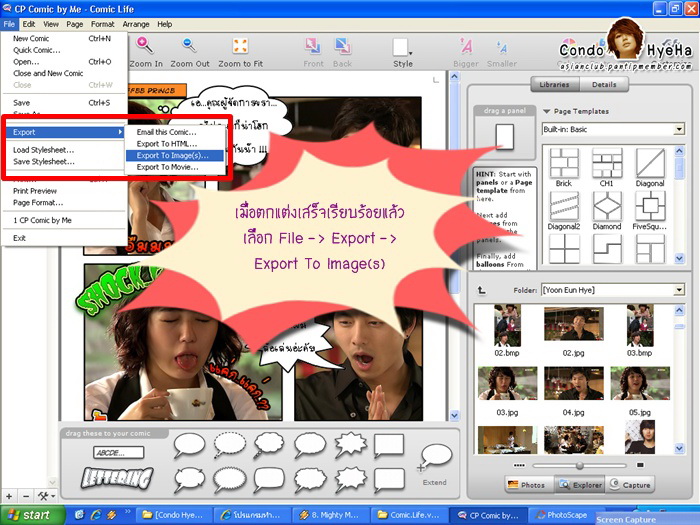700x525 pixels.
Task: Pick the LETTERING text element
Action: 117,478
